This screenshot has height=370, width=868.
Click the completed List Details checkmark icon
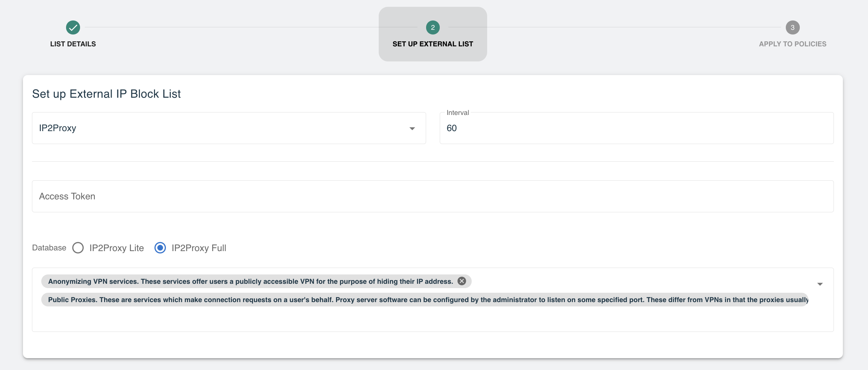pyautogui.click(x=73, y=27)
